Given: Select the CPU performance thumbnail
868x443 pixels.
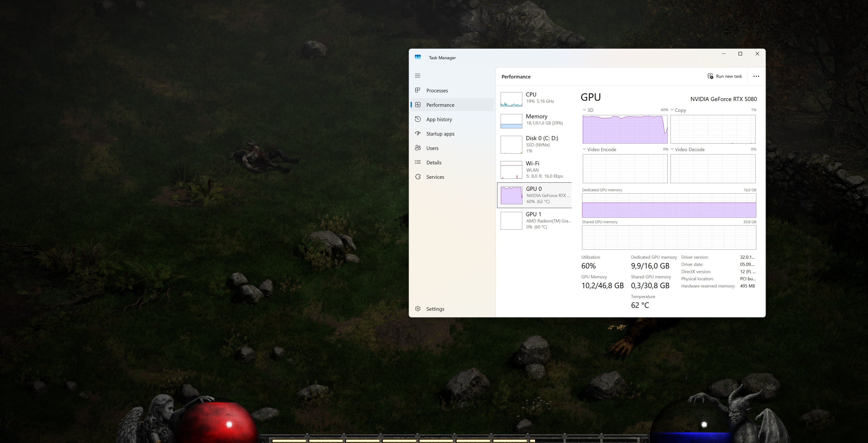Looking at the screenshot, I should 511,99.
